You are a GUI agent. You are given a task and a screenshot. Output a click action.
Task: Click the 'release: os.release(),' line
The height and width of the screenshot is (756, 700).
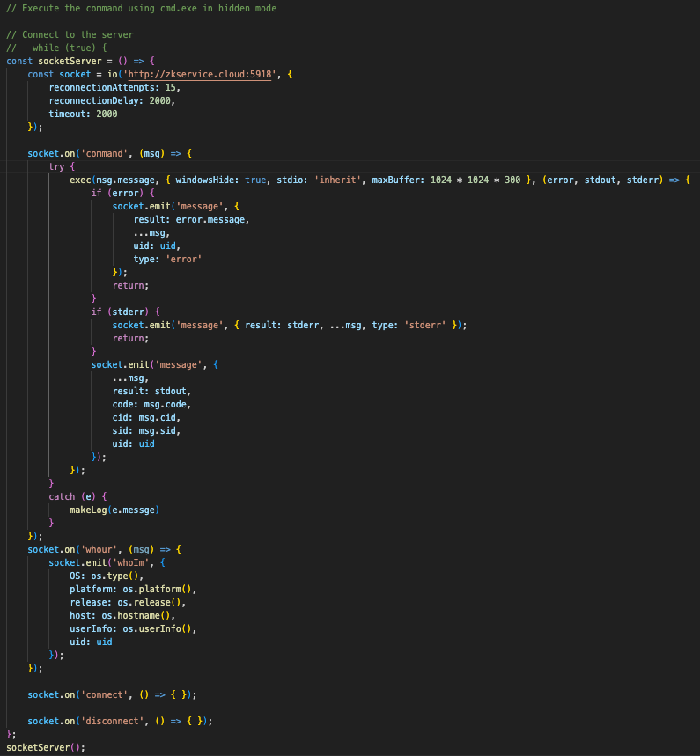click(x=128, y=603)
